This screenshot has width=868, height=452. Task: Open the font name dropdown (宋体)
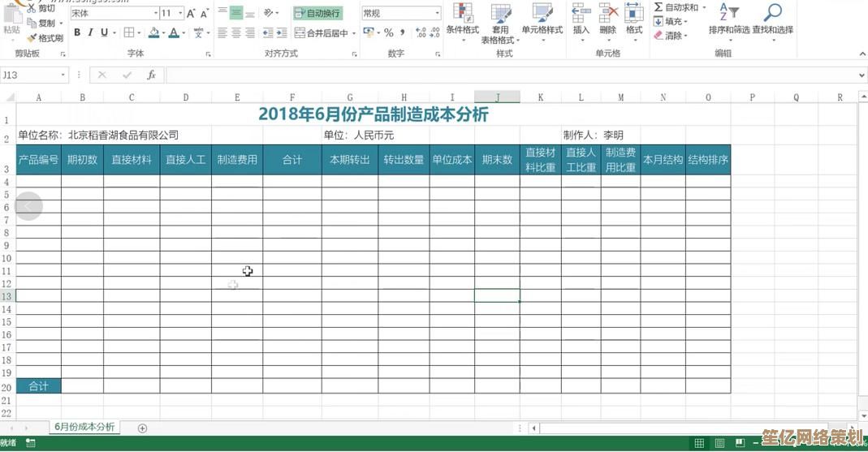click(x=156, y=14)
